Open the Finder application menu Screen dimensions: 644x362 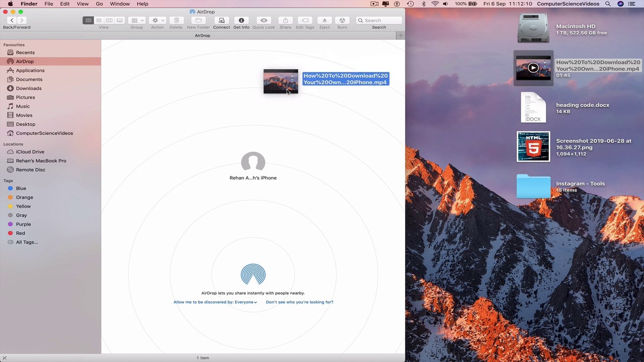[x=29, y=4]
